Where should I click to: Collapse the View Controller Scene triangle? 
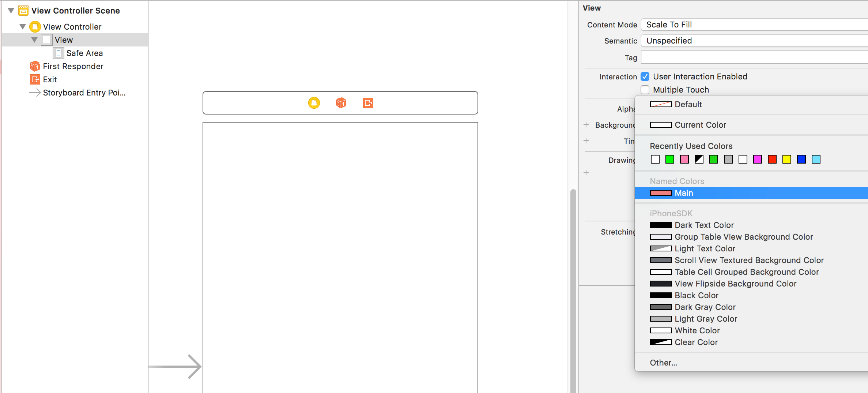[x=11, y=11]
